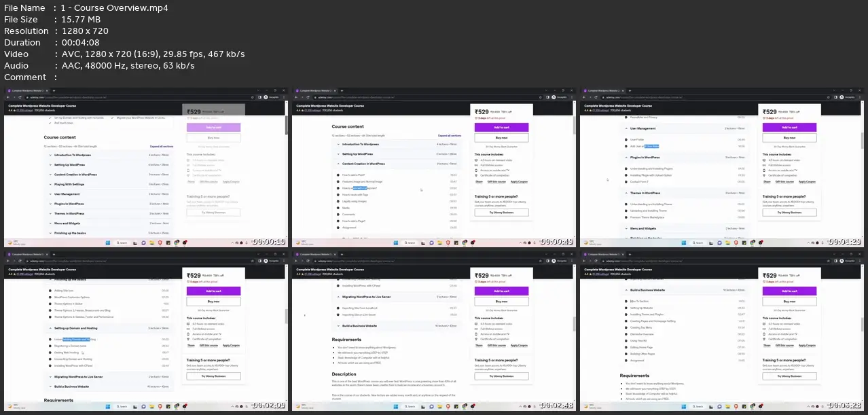Click the lecture icon beside 'Adding Site Icon'
The width and height of the screenshot is (868, 415).
50,291
